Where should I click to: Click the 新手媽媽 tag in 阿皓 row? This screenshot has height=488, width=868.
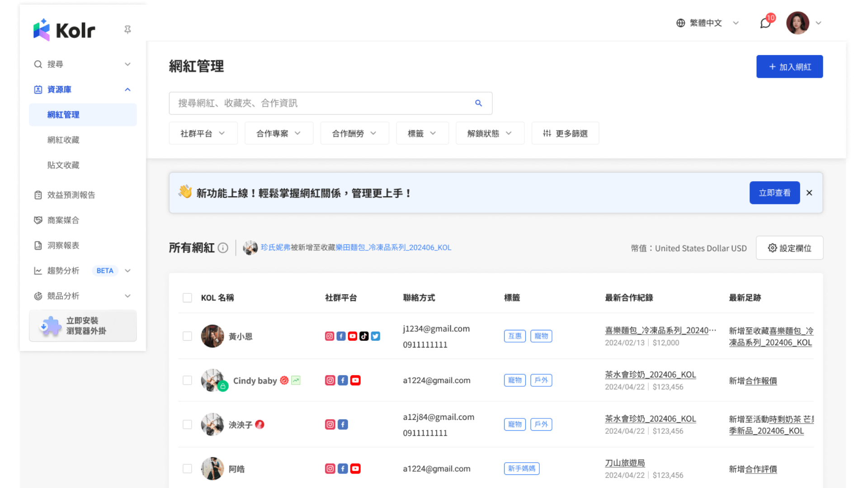(522, 469)
